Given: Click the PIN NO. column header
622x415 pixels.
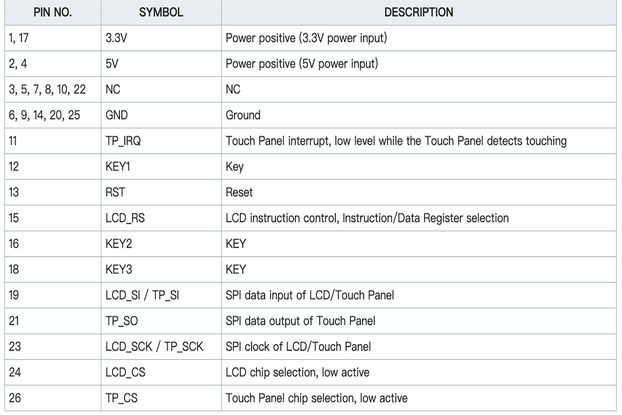Looking at the screenshot, I should [x=53, y=12].
